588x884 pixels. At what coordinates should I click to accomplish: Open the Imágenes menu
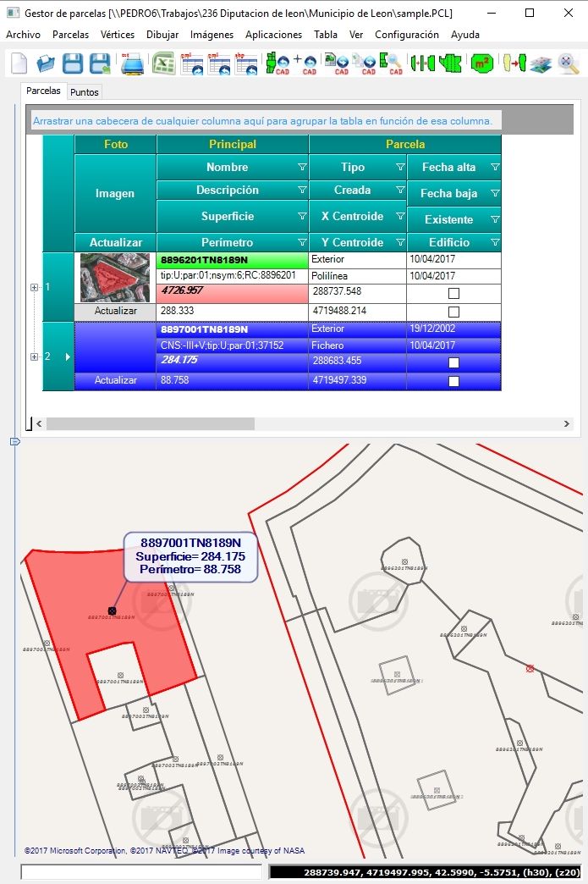212,35
